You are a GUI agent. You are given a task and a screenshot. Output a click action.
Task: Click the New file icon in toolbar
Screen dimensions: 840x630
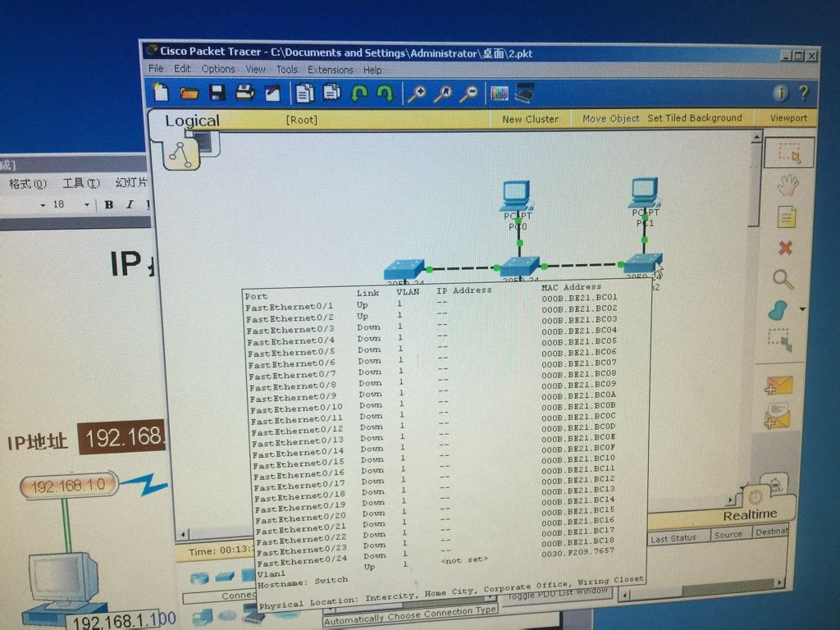pos(162,93)
